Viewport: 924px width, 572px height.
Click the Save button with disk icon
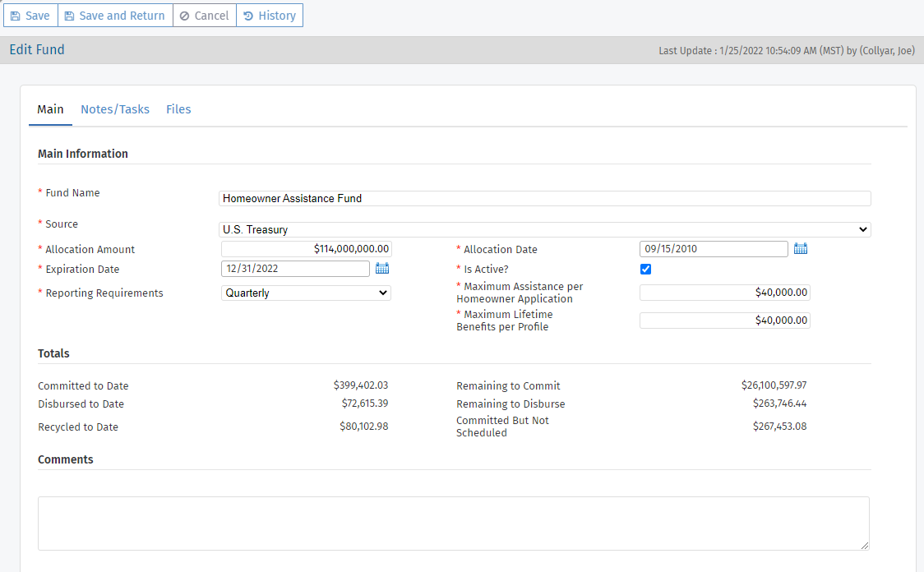click(x=30, y=16)
